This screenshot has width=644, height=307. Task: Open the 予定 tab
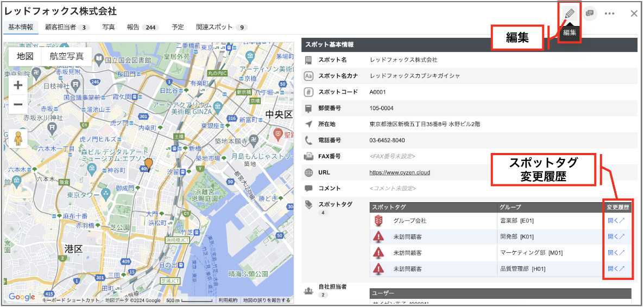click(178, 28)
